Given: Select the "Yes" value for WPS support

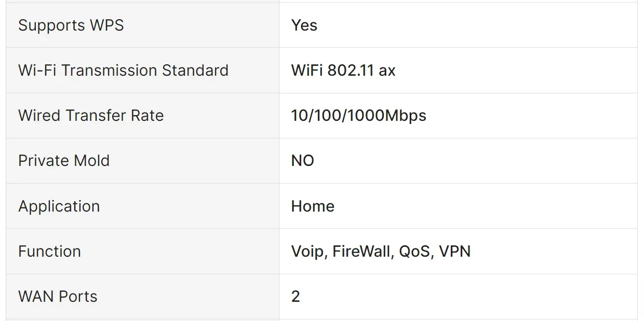Looking at the screenshot, I should pos(304,25).
